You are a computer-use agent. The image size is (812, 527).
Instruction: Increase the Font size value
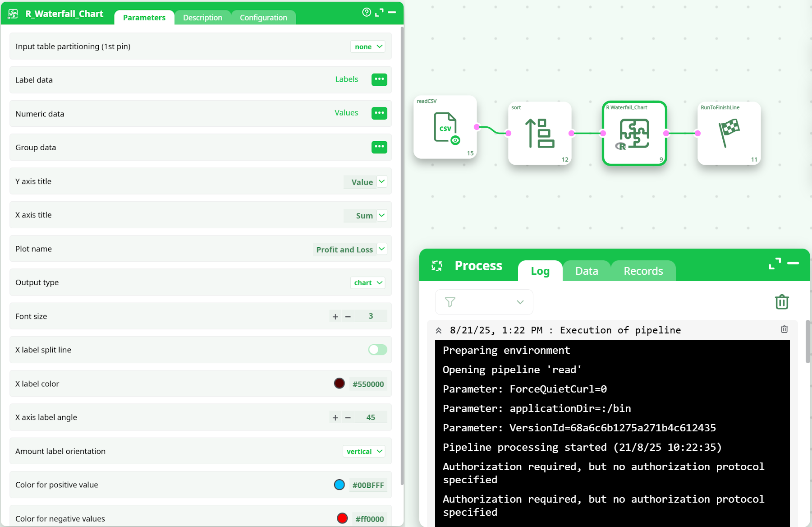click(335, 317)
